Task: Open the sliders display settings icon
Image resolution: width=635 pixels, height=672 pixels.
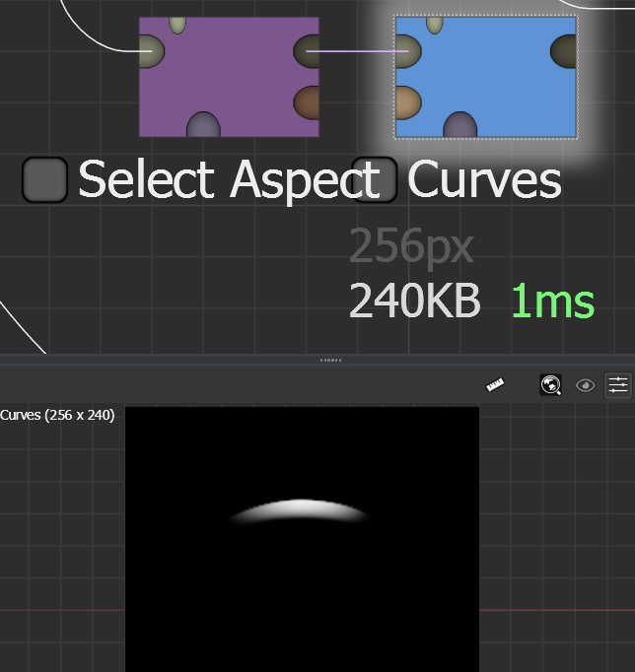Action: 618,385
